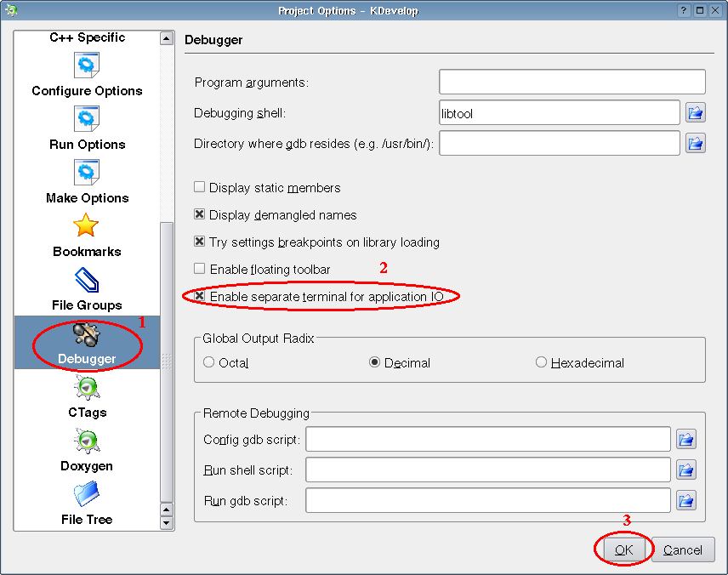Focus the Run gdb script field
Screen dimensions: 728x575
[x=488, y=500]
